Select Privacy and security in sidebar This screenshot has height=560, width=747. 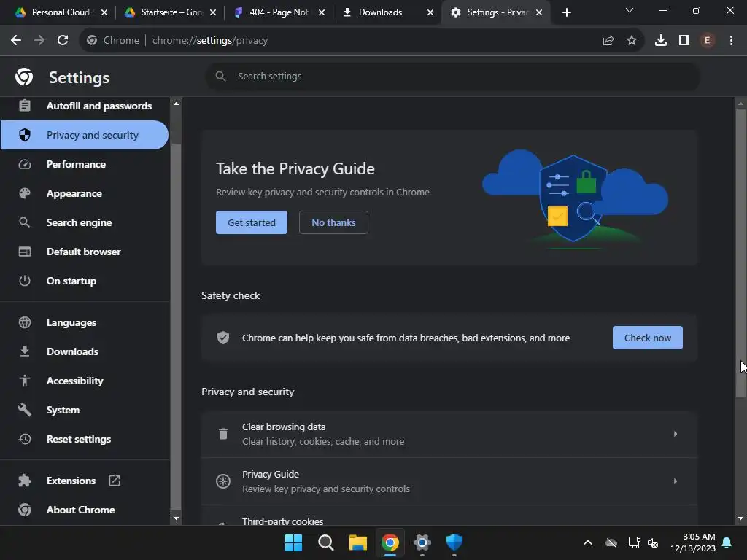pyautogui.click(x=85, y=135)
